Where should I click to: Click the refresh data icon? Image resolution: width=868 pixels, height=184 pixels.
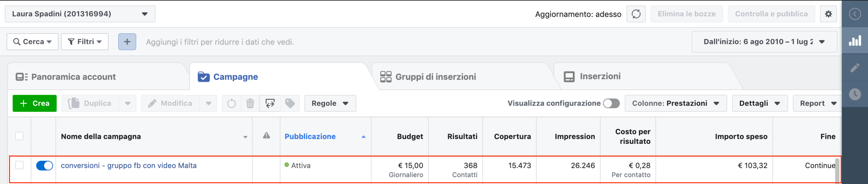coord(636,14)
